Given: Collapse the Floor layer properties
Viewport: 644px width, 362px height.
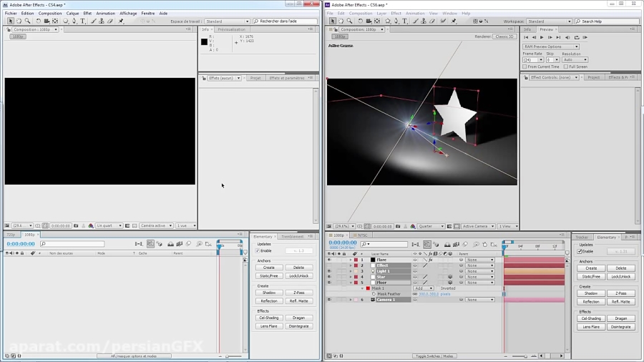Looking at the screenshot, I should [x=351, y=283].
